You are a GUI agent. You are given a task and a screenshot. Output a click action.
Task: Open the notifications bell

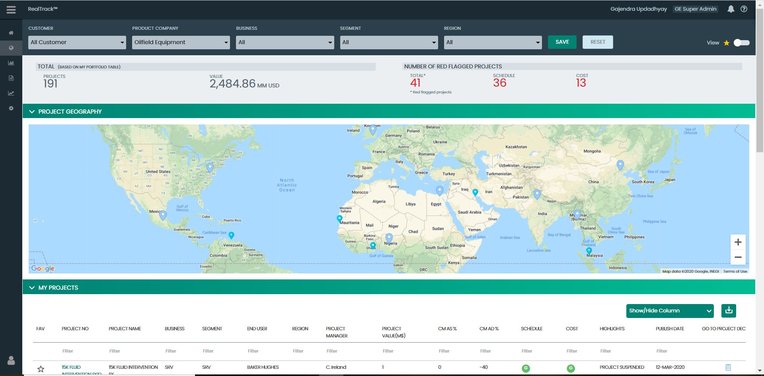[730, 9]
